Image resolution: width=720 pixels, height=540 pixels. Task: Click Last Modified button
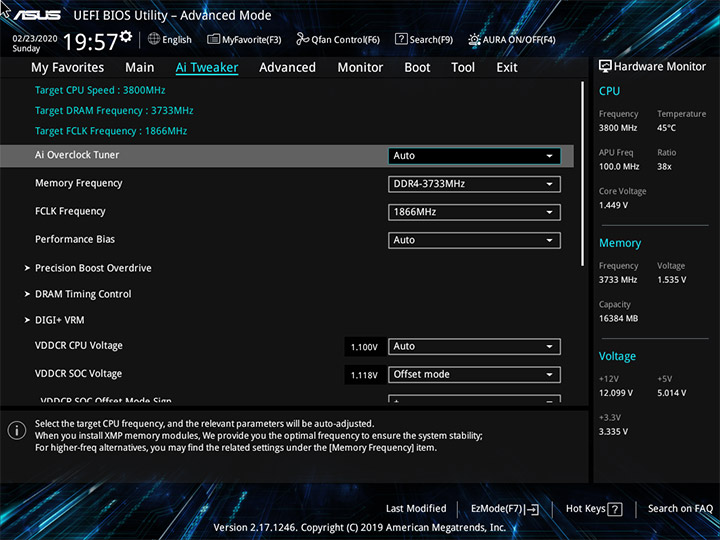(416, 508)
